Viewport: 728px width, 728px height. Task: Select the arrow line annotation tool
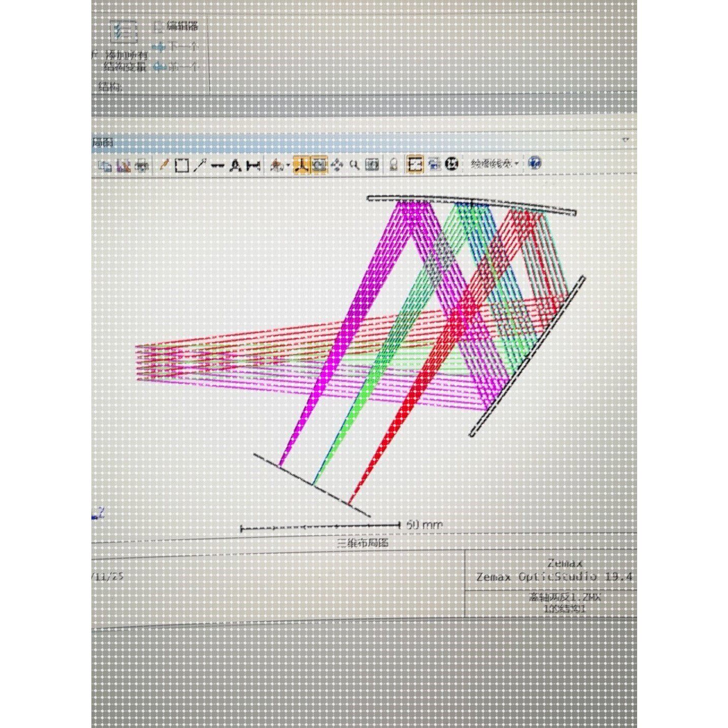[200, 165]
